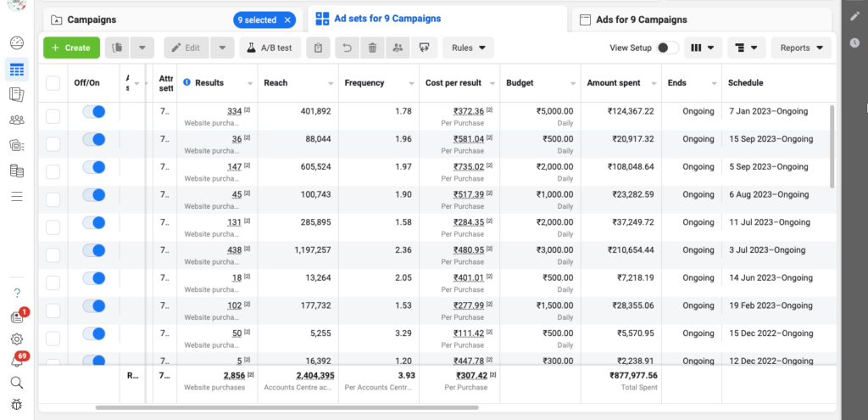Turn off the first ad set toggle
The image size is (868, 420).
93,111
